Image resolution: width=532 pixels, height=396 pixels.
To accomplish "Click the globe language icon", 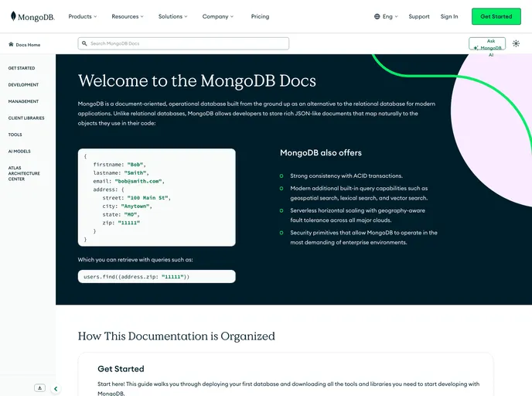I will (x=377, y=16).
